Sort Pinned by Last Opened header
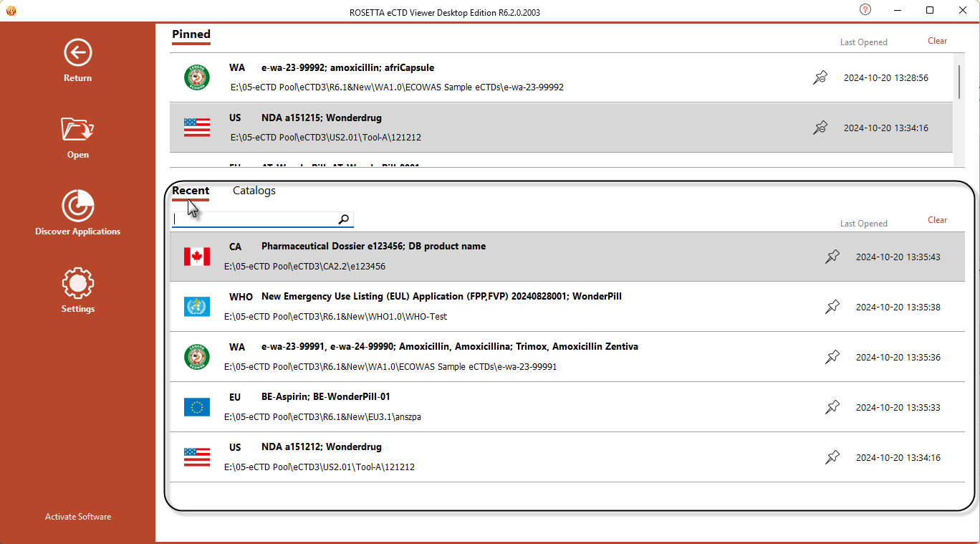 coord(864,42)
